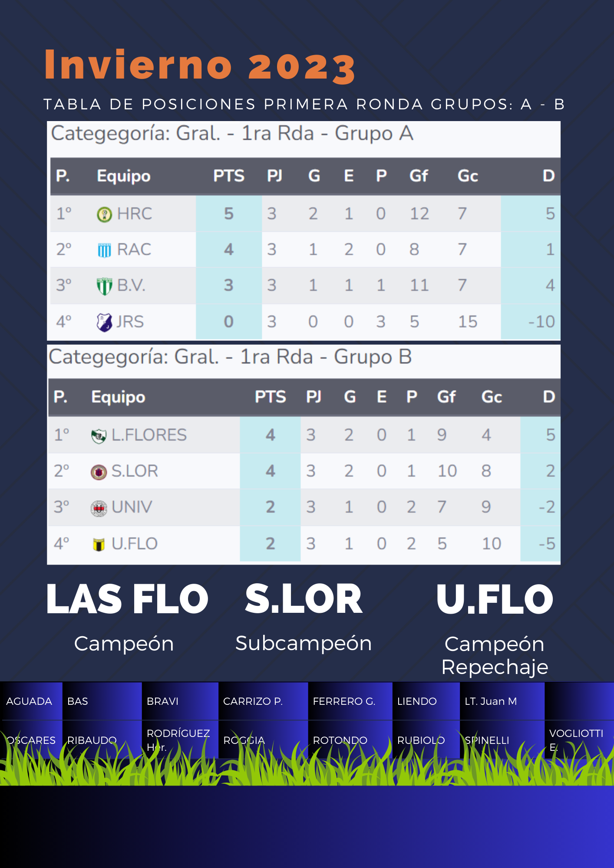Click JRS goal difference value -10
614x868 pixels.
click(541, 322)
